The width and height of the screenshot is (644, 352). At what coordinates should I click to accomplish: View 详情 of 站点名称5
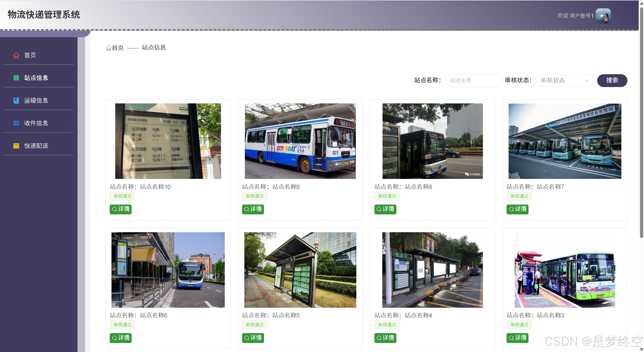[253, 338]
